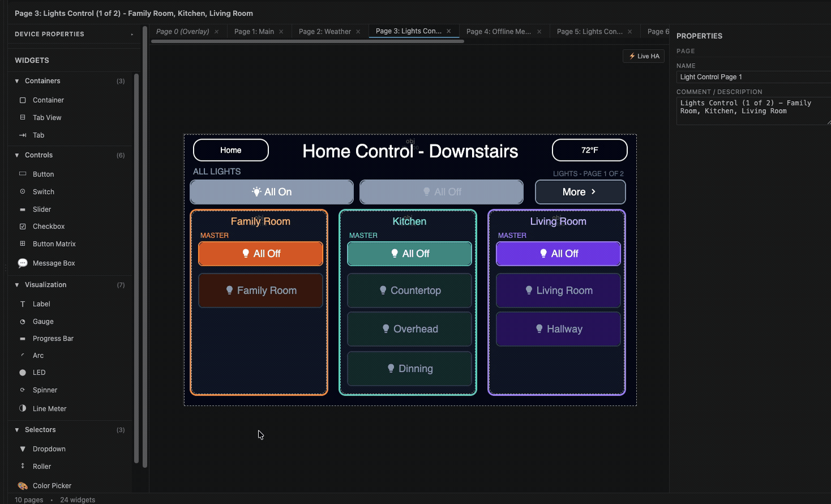
Task: Click the page tabs horizontal scrollbar
Action: 308,41
